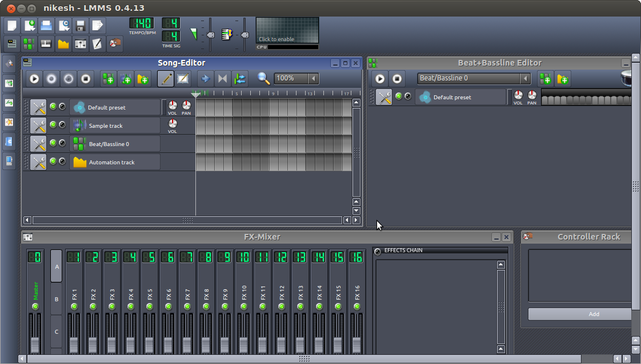Open the zoom level selector in Song-Editor
Viewport: 641px width, 364px height.
coord(297,78)
